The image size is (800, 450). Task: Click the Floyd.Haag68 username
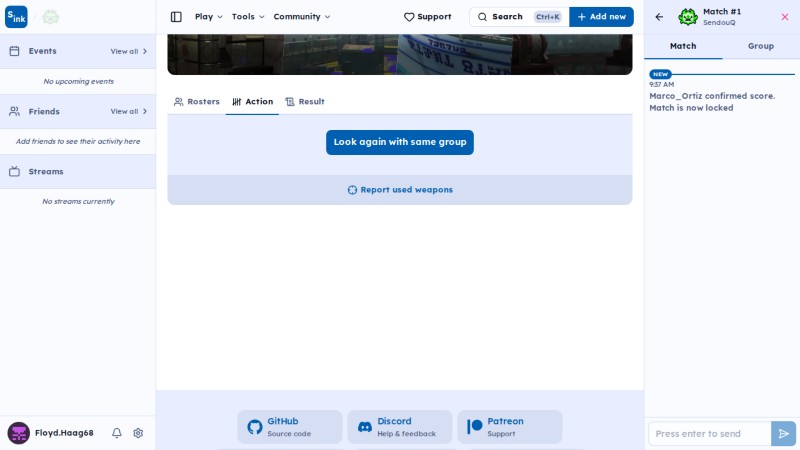[64, 433]
